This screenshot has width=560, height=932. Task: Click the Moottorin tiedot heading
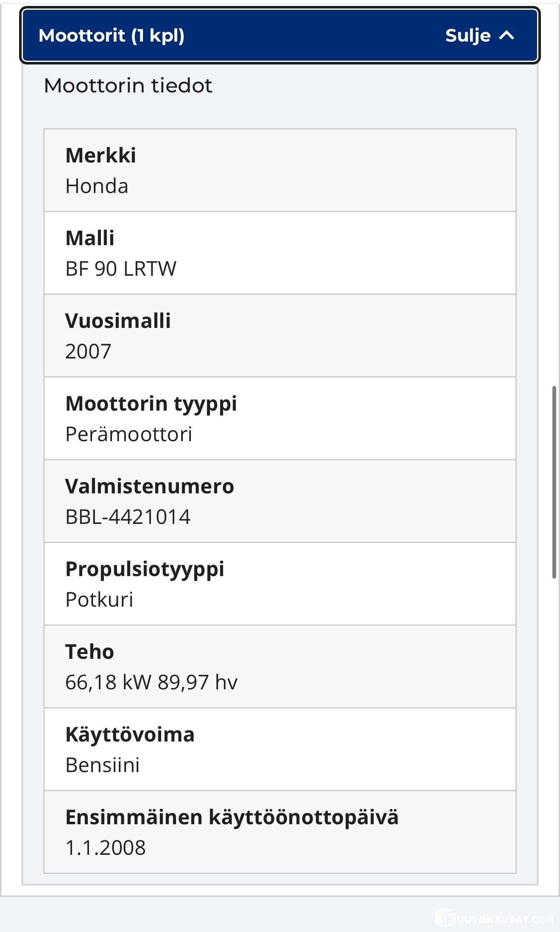(128, 86)
